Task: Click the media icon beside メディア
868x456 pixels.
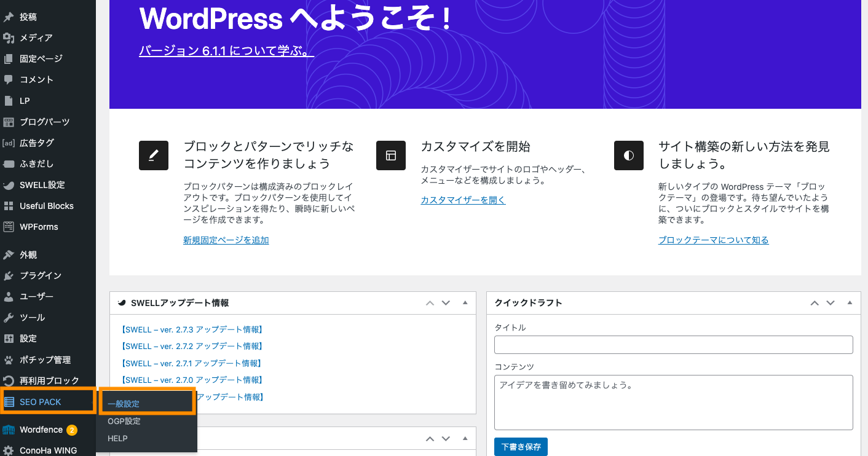Action: 9,37
